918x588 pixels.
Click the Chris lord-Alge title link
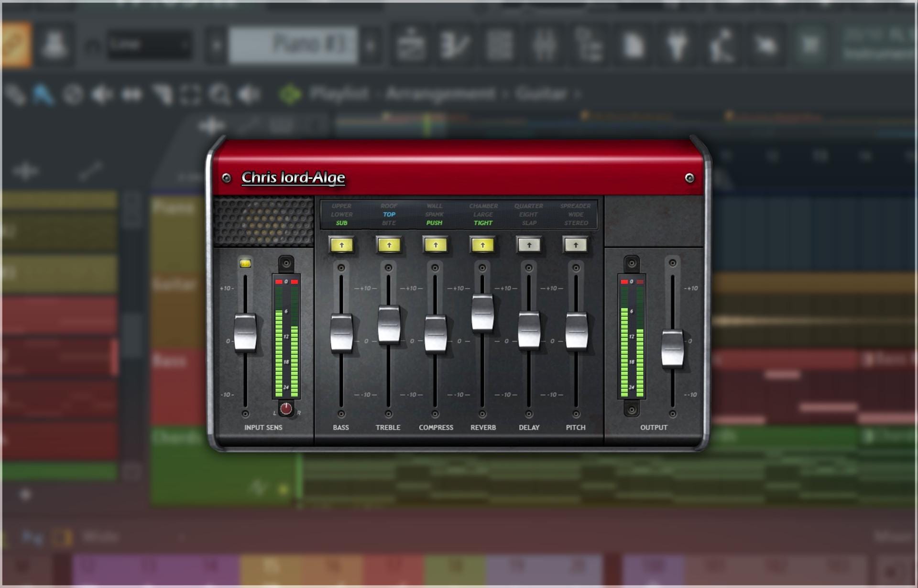[x=293, y=177]
